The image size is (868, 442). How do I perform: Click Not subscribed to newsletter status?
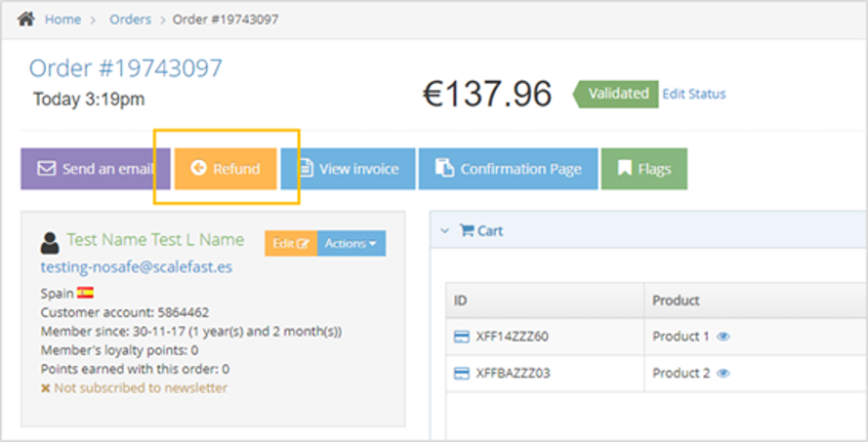click(x=134, y=387)
